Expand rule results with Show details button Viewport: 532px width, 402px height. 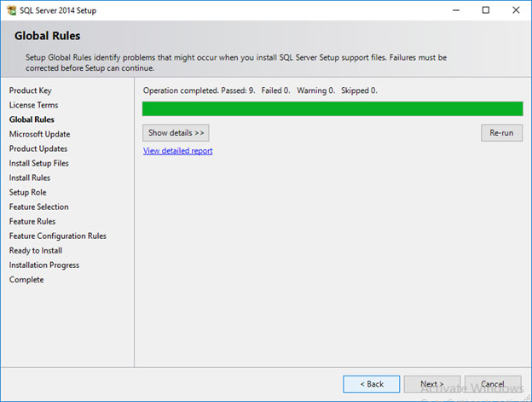[176, 133]
